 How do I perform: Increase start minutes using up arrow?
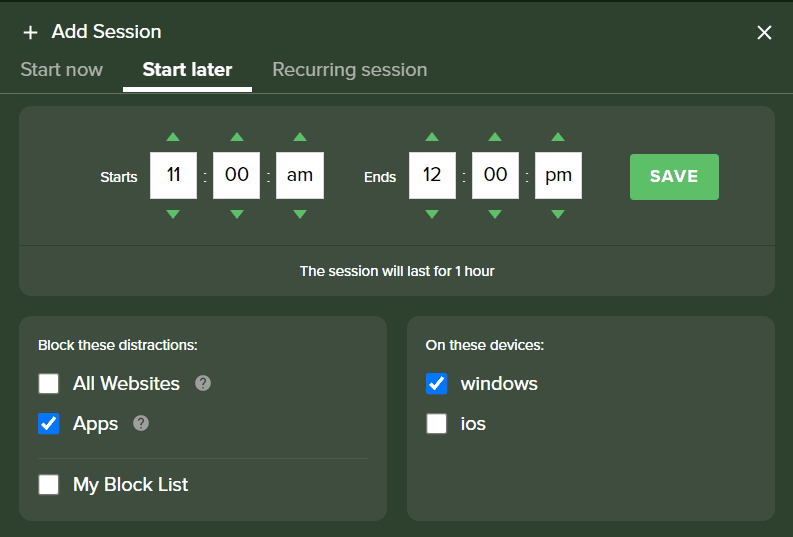237,137
